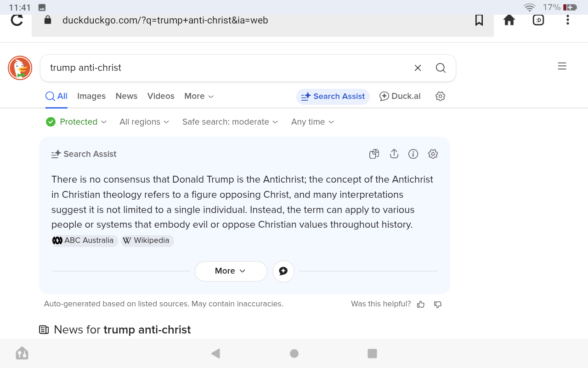Screen dimensions: 588x368
Task: Click the search query input field
Action: tap(225, 68)
